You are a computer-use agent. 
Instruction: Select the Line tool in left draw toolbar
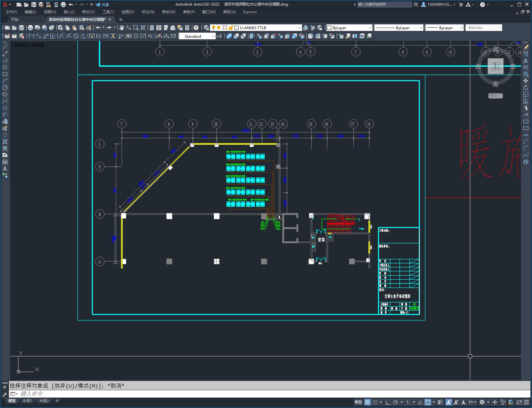pos(5,47)
